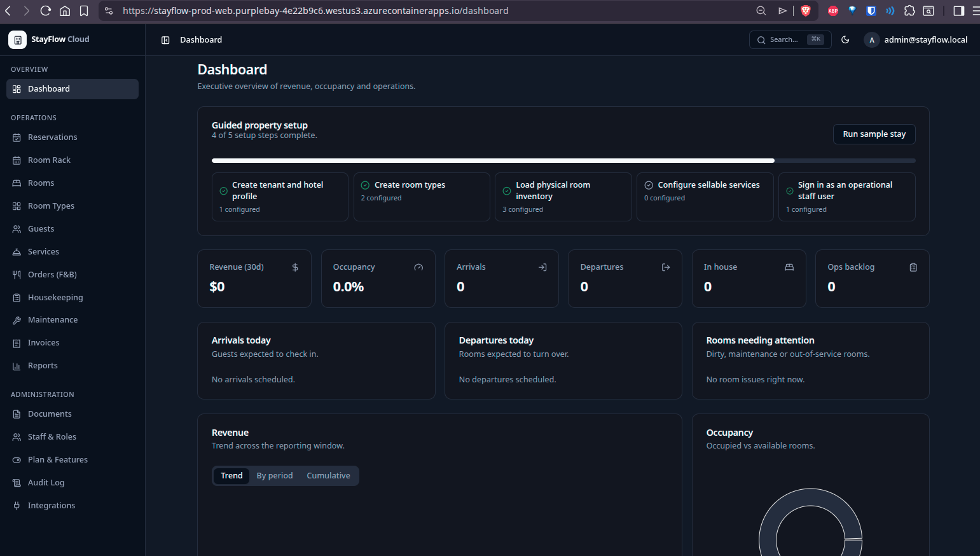Open Create room types step
980x556 pixels.
pyautogui.click(x=422, y=197)
